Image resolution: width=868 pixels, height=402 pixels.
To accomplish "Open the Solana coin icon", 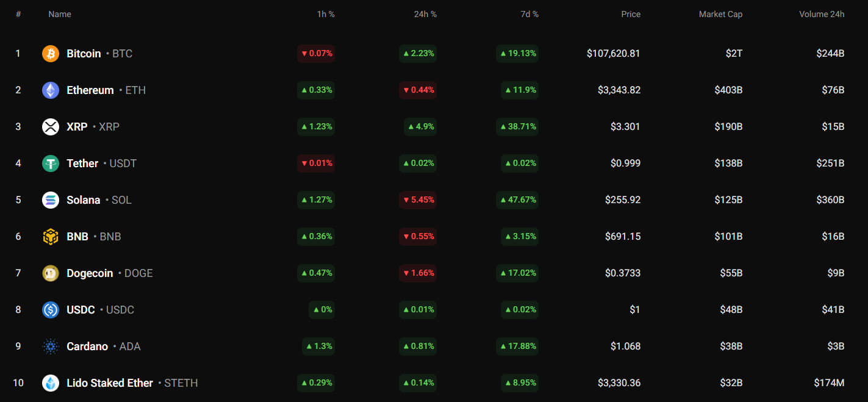I will tap(51, 200).
